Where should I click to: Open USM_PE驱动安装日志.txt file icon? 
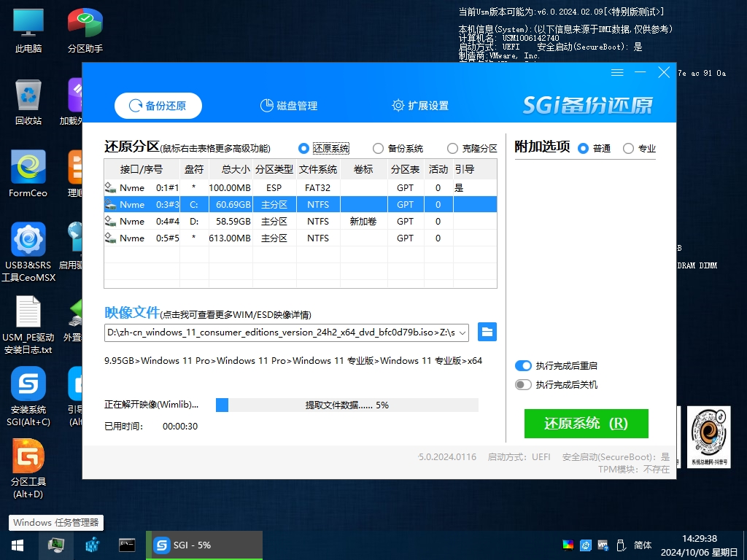pyautogui.click(x=28, y=325)
